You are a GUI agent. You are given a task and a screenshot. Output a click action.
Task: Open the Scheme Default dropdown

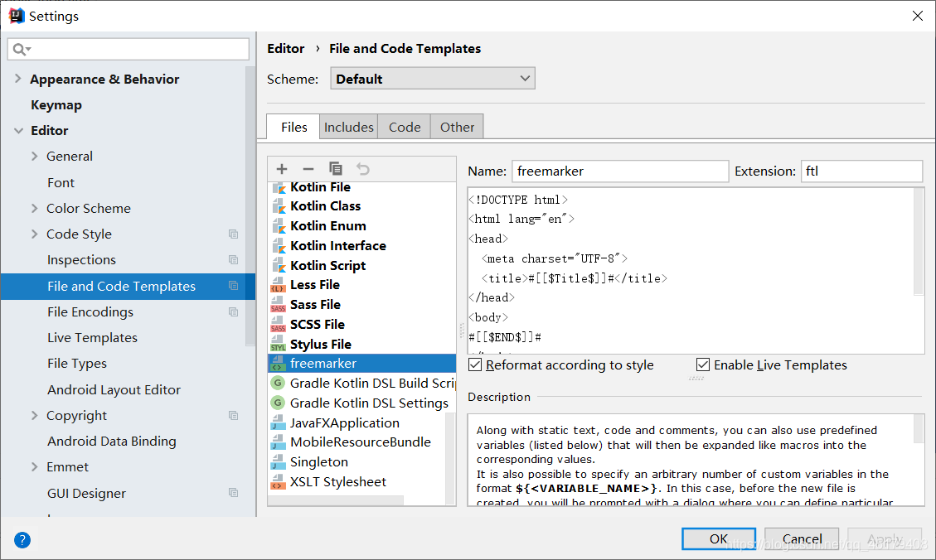point(432,79)
